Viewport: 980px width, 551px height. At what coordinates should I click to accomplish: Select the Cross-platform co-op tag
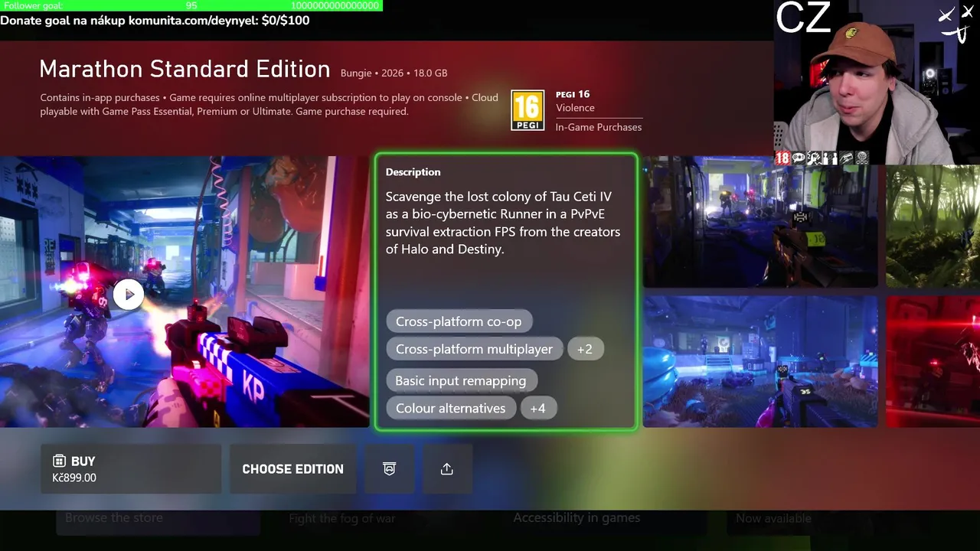pos(459,321)
